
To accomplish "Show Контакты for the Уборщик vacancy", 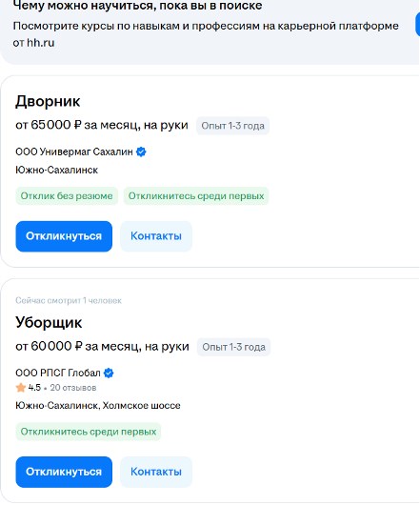I will (156, 472).
